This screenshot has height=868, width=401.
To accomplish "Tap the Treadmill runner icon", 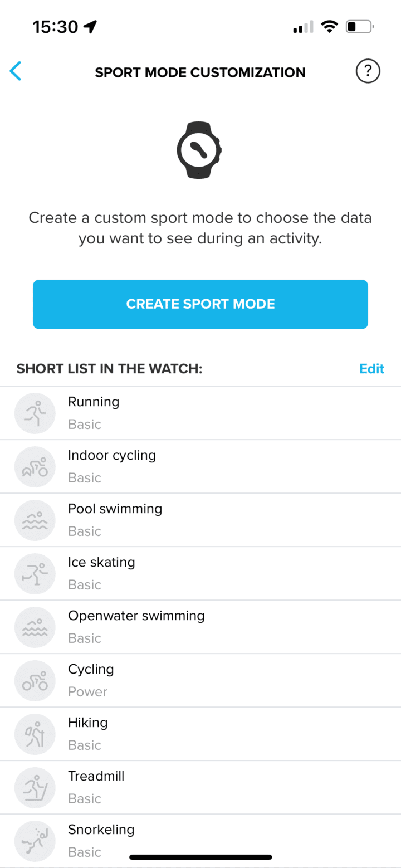I will pos(35,787).
